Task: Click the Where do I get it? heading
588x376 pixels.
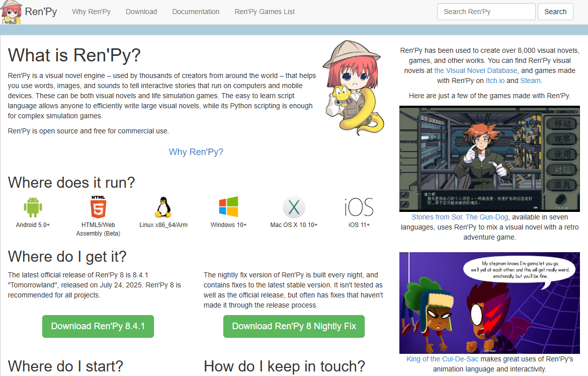Action: tap(67, 257)
